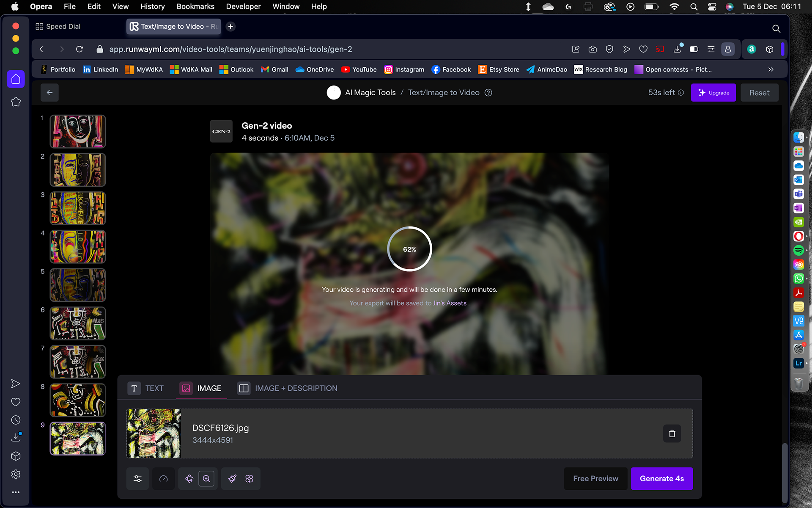Viewport: 812px width, 508px height.
Task: Open the Easy Setup sliders icon
Action: 711,50
